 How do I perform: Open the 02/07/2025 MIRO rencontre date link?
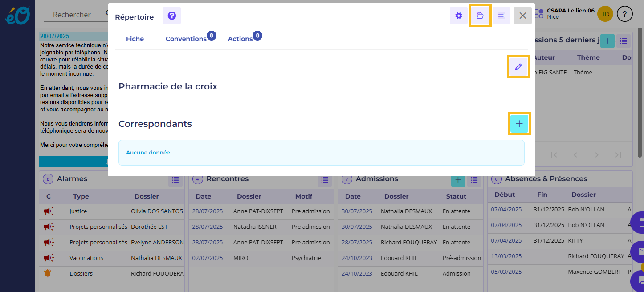(x=207, y=258)
